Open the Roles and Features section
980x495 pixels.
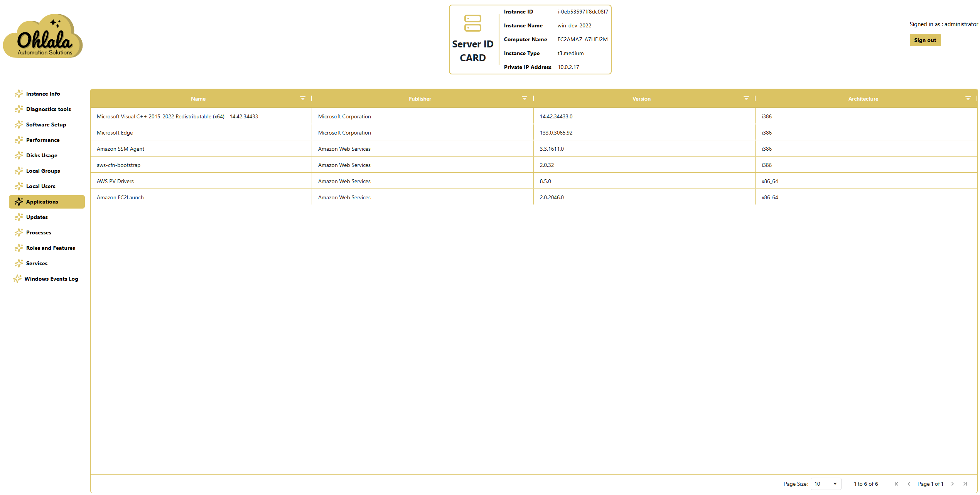tap(47, 248)
